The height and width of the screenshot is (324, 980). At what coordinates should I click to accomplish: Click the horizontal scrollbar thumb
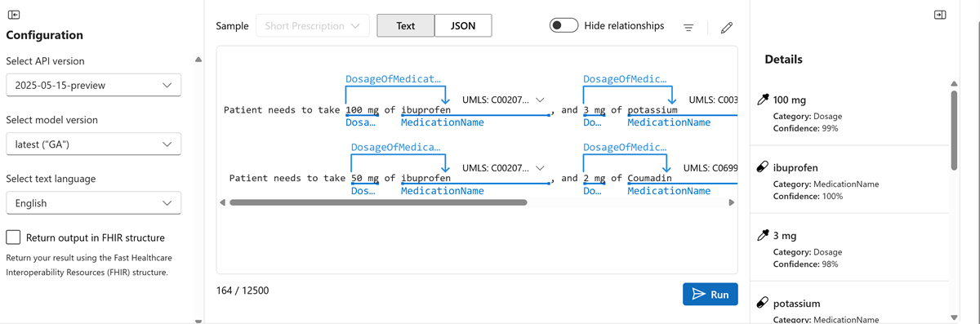tap(378, 202)
